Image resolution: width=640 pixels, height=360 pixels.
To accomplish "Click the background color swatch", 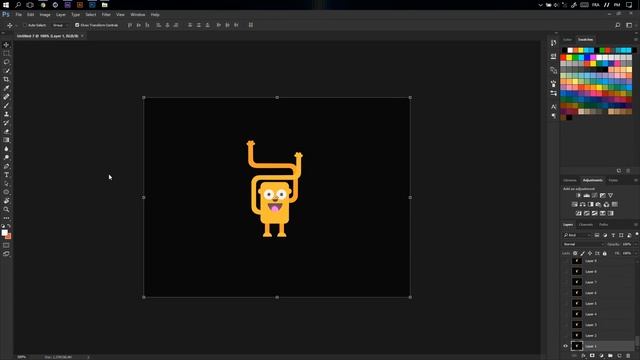I will click(9, 236).
